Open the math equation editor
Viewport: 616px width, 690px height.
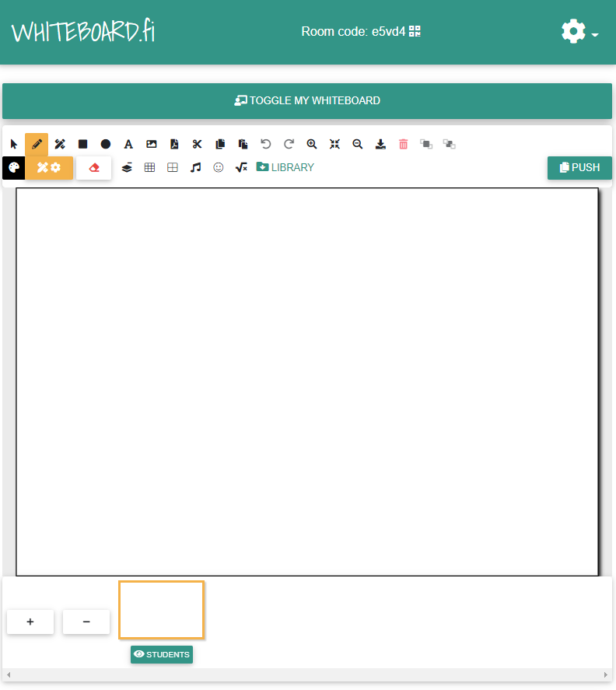click(241, 167)
